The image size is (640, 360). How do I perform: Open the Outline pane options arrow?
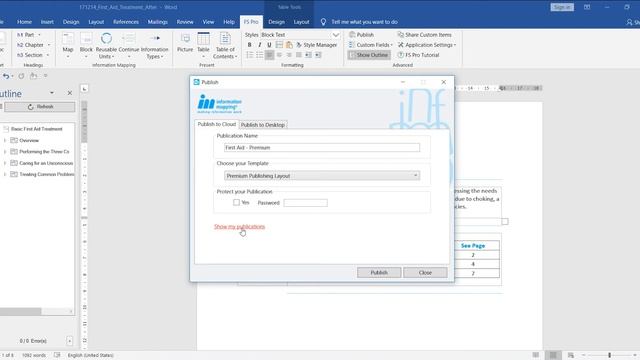[52, 93]
